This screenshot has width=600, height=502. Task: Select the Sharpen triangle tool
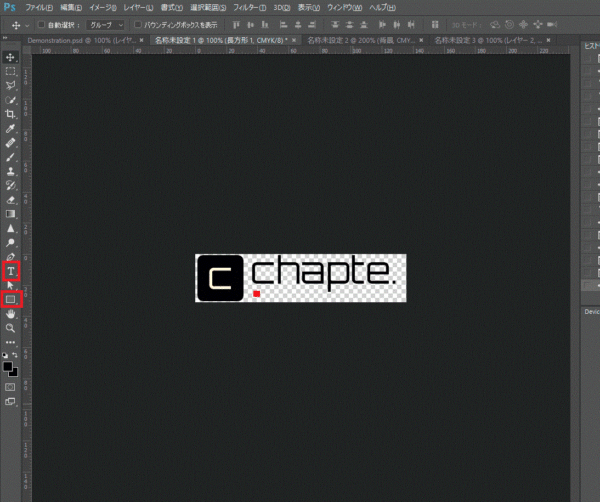click(10, 228)
